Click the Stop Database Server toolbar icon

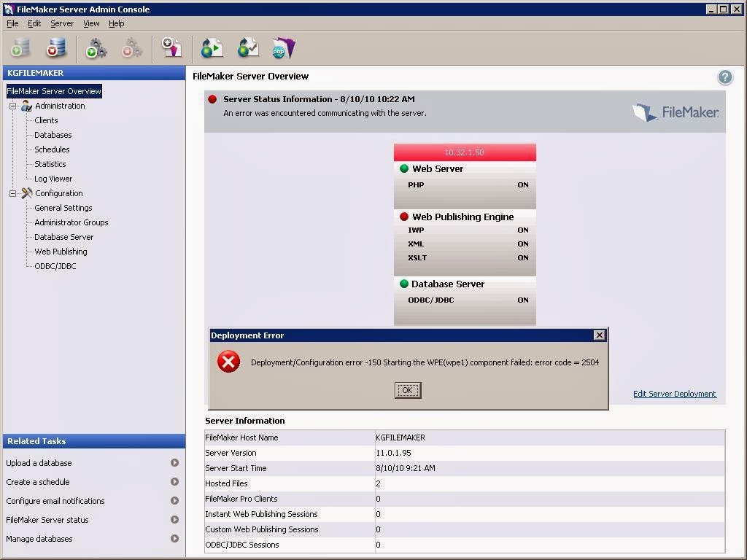point(56,47)
